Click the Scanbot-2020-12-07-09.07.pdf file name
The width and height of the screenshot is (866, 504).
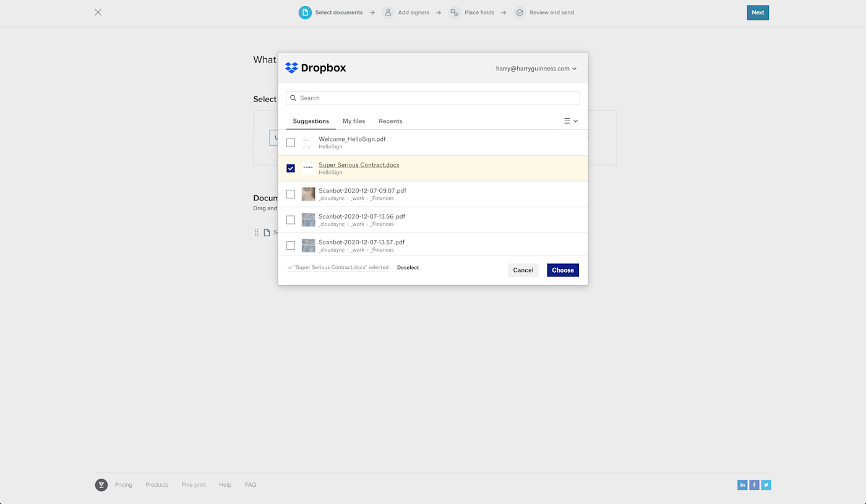click(x=362, y=191)
